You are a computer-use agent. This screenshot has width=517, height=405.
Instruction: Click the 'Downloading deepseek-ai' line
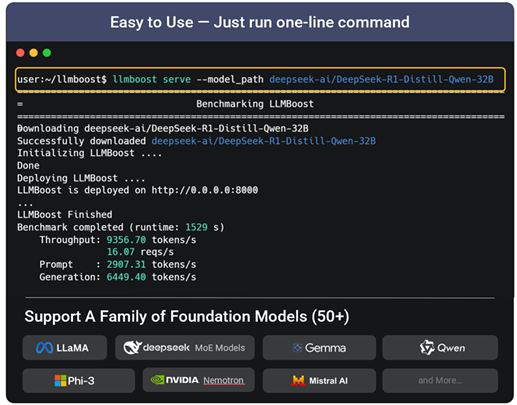pos(163,128)
